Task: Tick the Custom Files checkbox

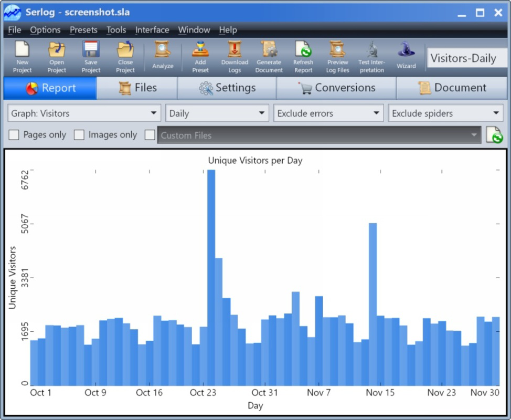Action: click(x=150, y=135)
